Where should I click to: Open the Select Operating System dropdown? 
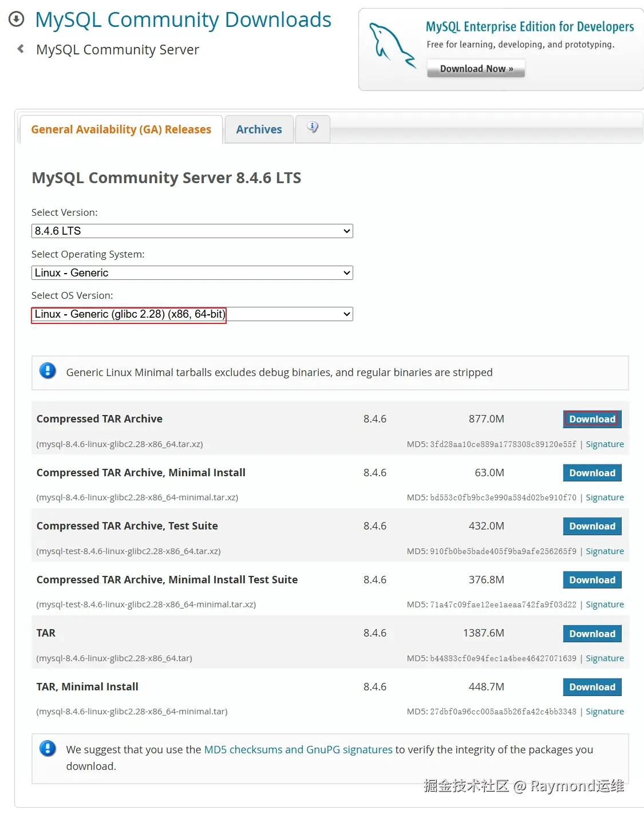point(192,272)
